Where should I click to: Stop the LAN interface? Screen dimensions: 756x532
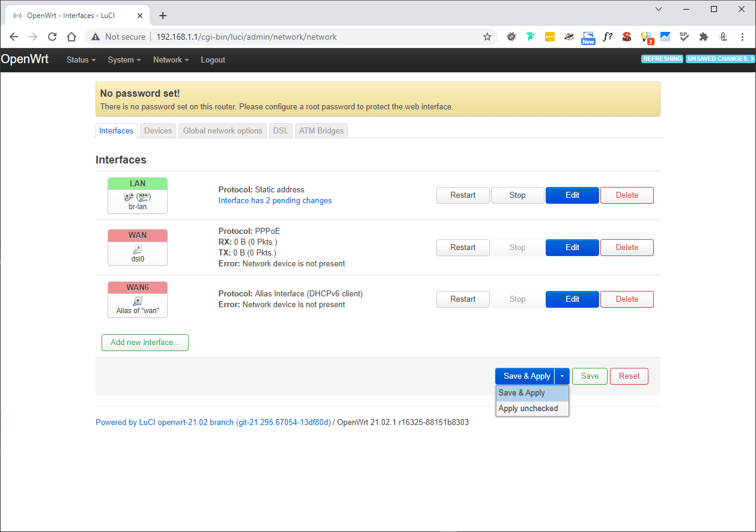click(517, 195)
